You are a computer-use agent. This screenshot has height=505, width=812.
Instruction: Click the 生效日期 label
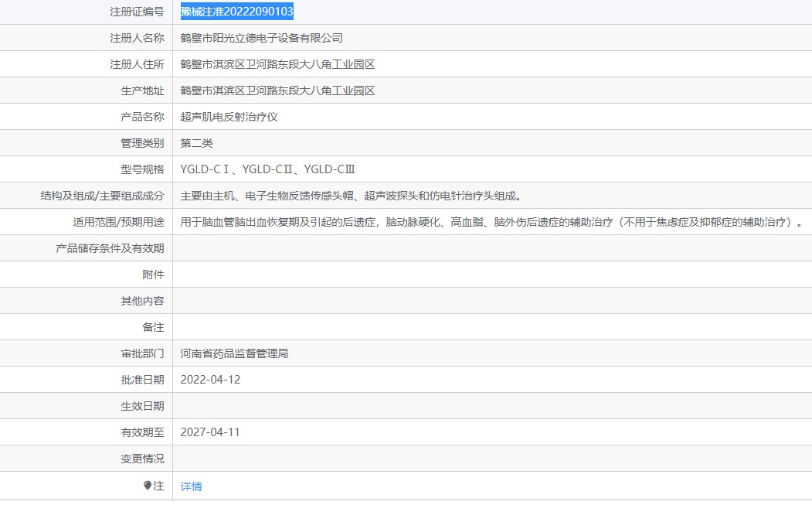click(x=142, y=407)
